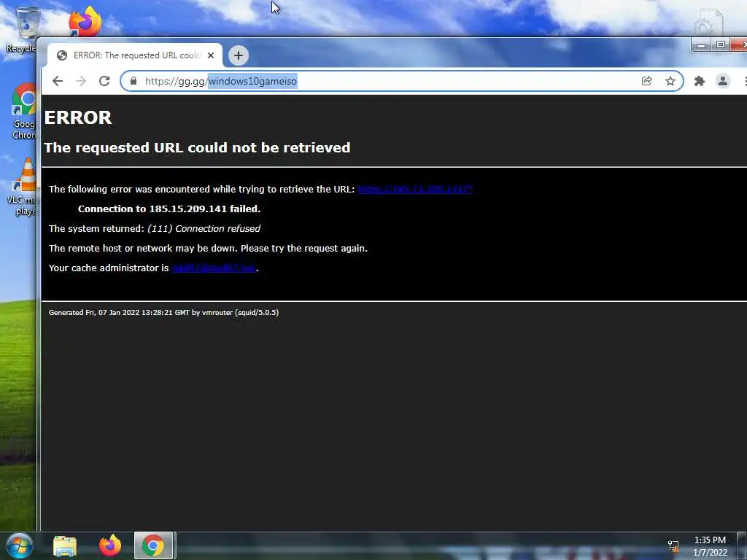Share this page using the share icon
The width and height of the screenshot is (747, 560).
646,81
